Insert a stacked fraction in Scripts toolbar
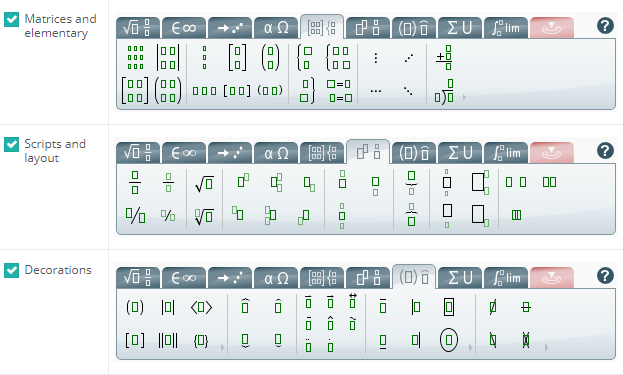Image resolution: width=623 pixels, height=375 pixels. point(135,182)
